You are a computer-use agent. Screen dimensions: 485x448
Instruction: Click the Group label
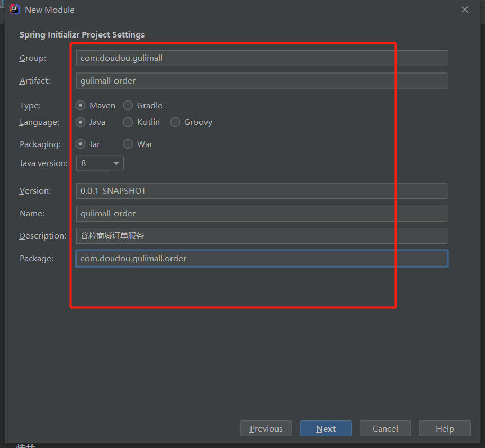pos(33,58)
